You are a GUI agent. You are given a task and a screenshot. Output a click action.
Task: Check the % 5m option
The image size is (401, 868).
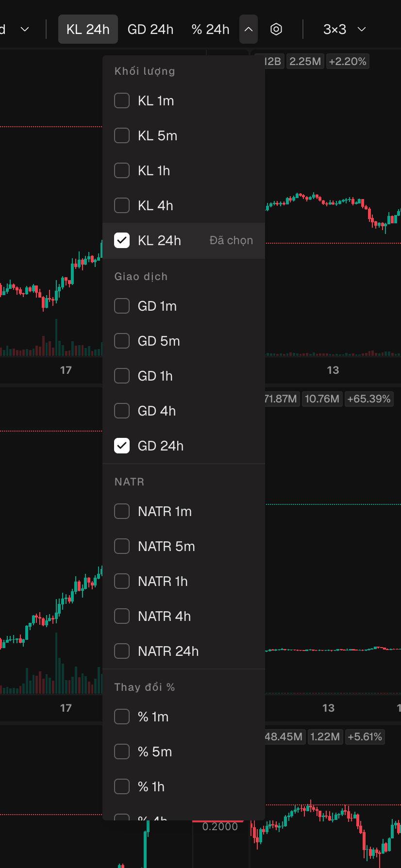(x=122, y=751)
